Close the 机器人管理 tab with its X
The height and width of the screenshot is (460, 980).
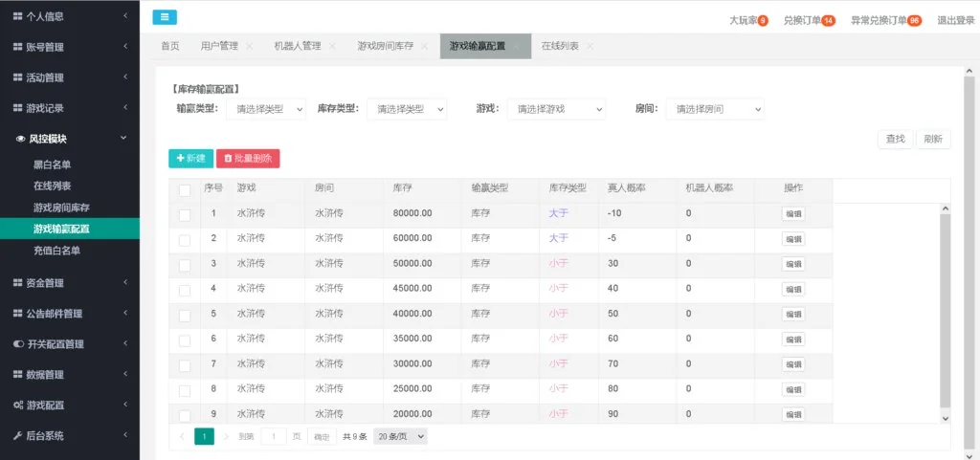[x=332, y=46]
